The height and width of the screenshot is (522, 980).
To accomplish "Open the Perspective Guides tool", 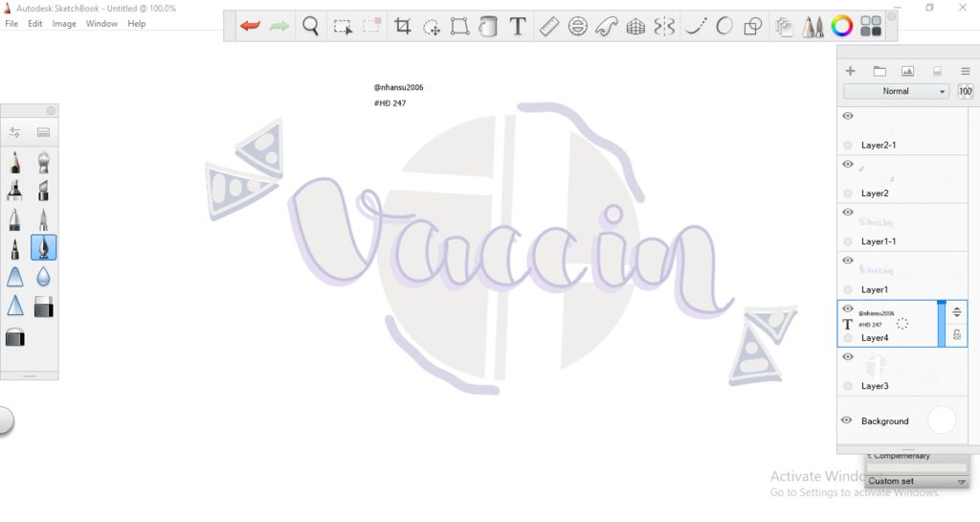I will (635, 26).
